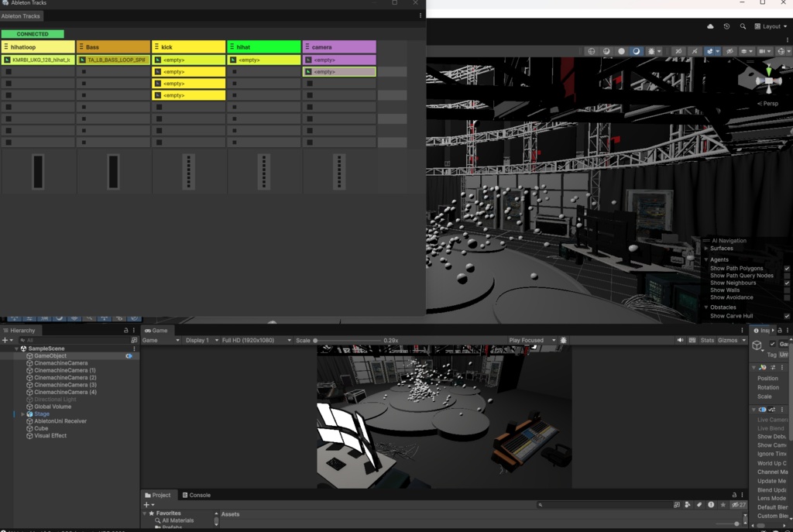Open the Console tab
This screenshot has width=793, height=532.
pyautogui.click(x=196, y=495)
